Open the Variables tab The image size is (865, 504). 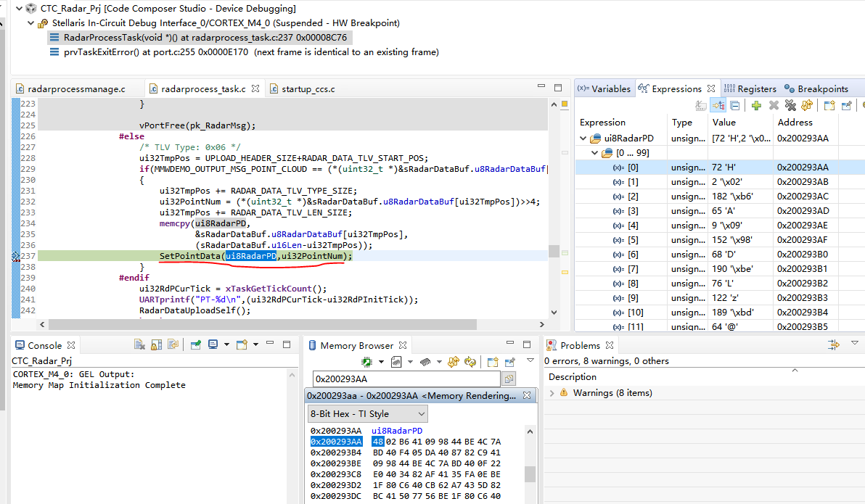point(604,88)
